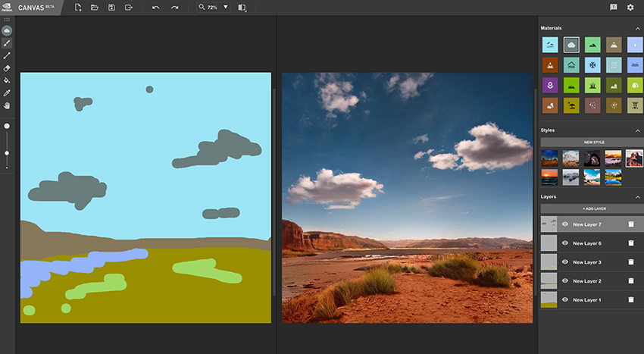The height and width of the screenshot is (354, 644).
Task: Select the Eraser tool
Action: point(7,67)
